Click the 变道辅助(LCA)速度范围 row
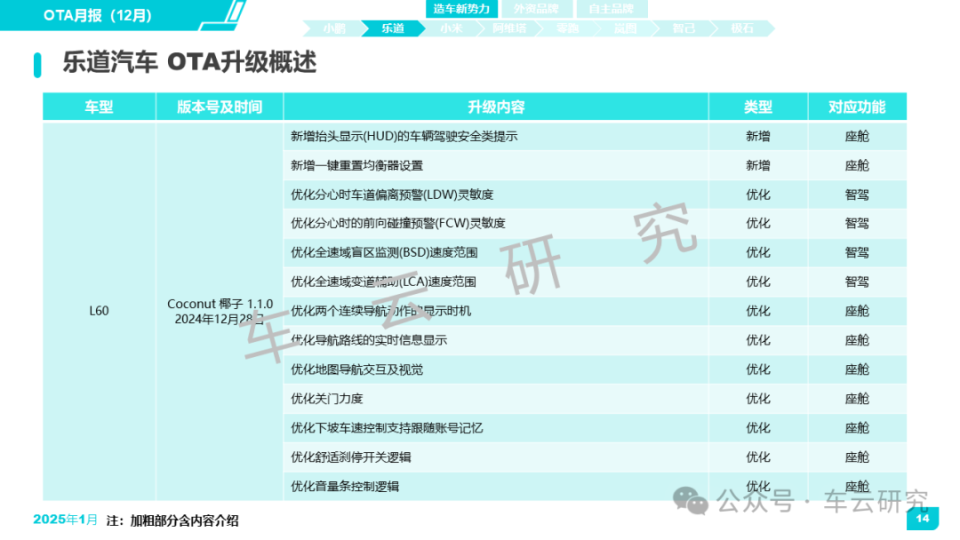The image size is (960, 540). [496, 282]
